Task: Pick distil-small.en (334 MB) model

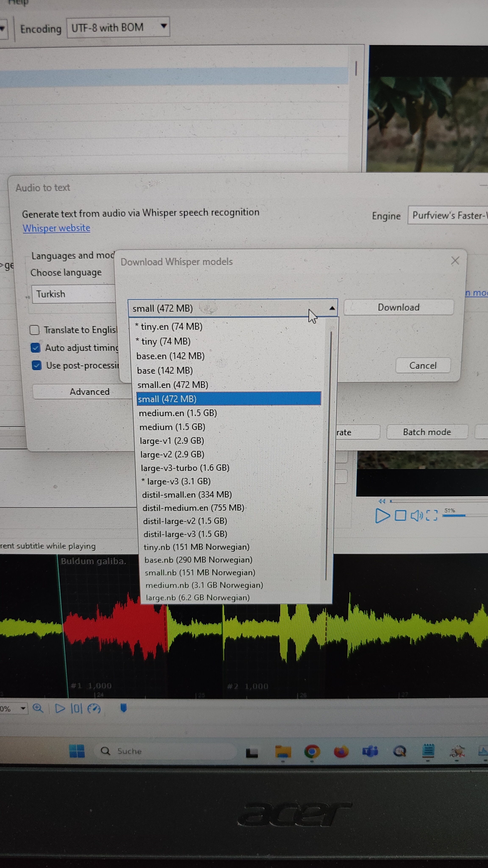Action: [187, 494]
